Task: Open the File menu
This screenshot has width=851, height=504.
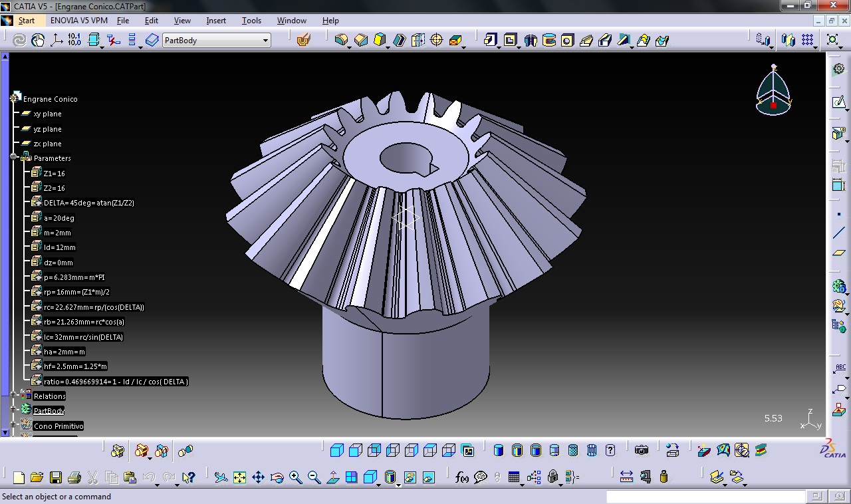Action: 123,21
